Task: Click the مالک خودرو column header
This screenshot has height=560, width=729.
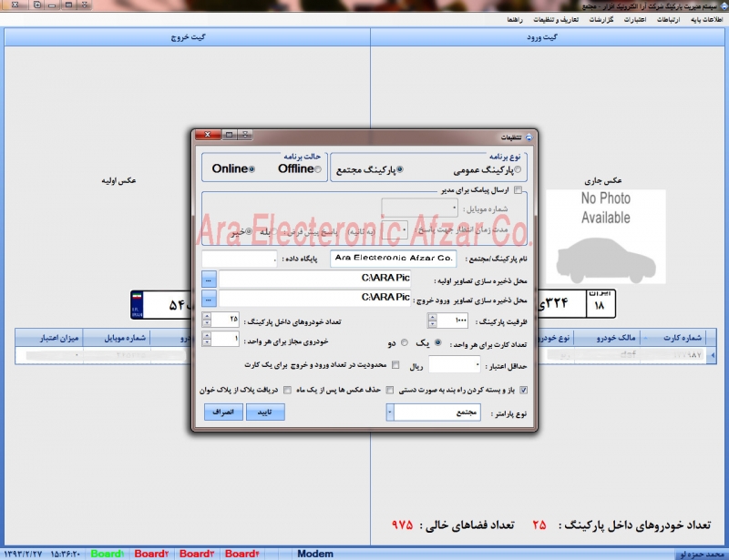Action: (x=607, y=338)
